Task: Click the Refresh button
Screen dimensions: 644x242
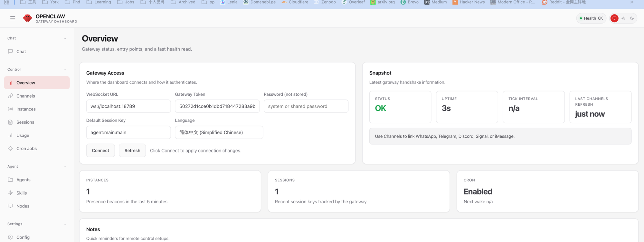Action: pos(132,150)
